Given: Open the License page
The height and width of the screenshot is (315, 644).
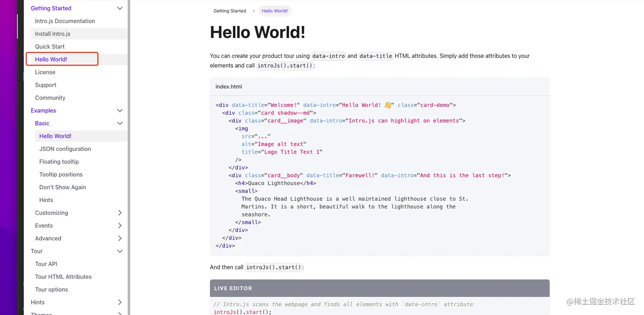Looking at the screenshot, I should coord(45,72).
